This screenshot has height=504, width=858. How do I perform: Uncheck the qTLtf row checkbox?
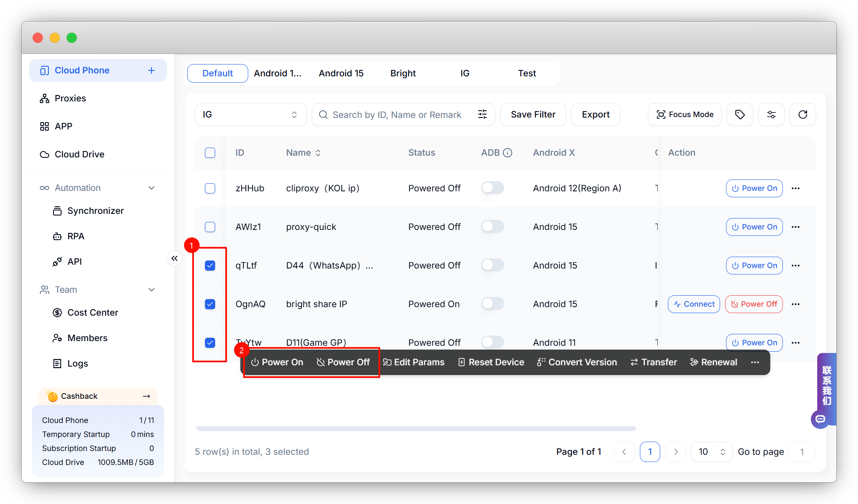point(210,266)
